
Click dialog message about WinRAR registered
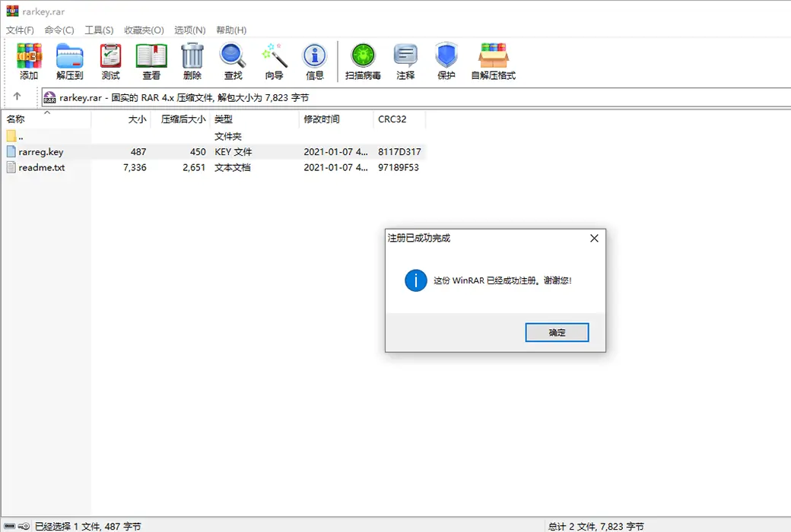tap(503, 280)
